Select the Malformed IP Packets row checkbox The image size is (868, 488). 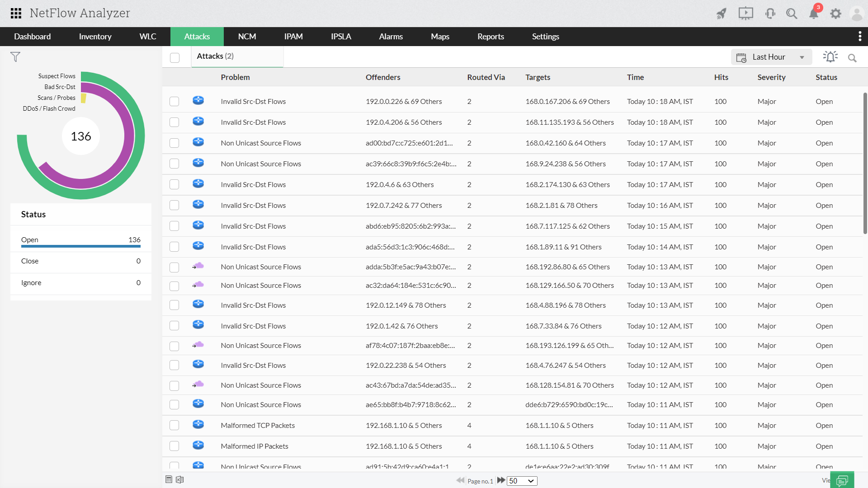coord(174,446)
